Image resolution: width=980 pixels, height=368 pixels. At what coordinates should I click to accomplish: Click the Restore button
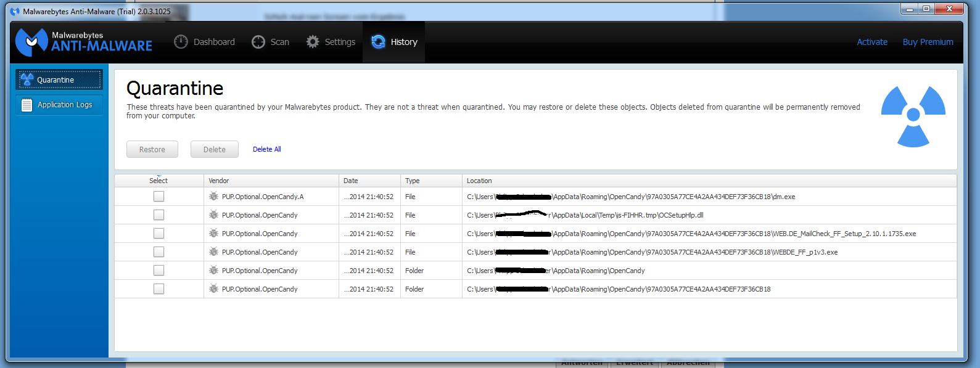tap(152, 149)
